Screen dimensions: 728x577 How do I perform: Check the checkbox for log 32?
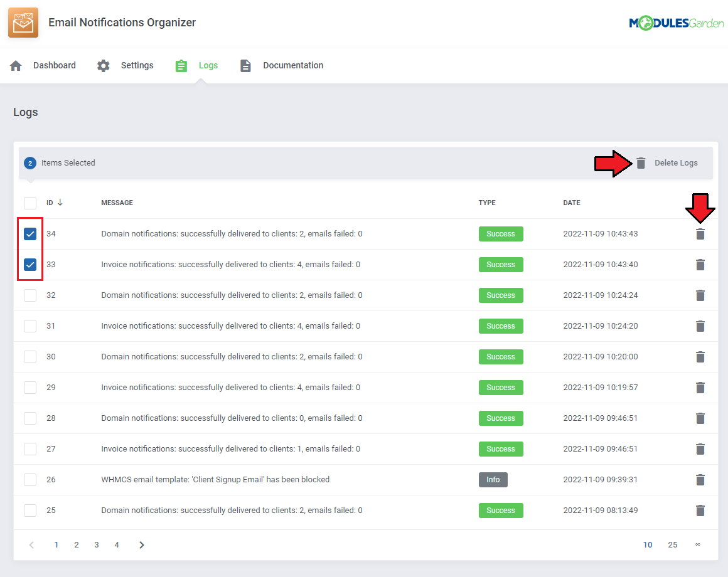click(30, 295)
